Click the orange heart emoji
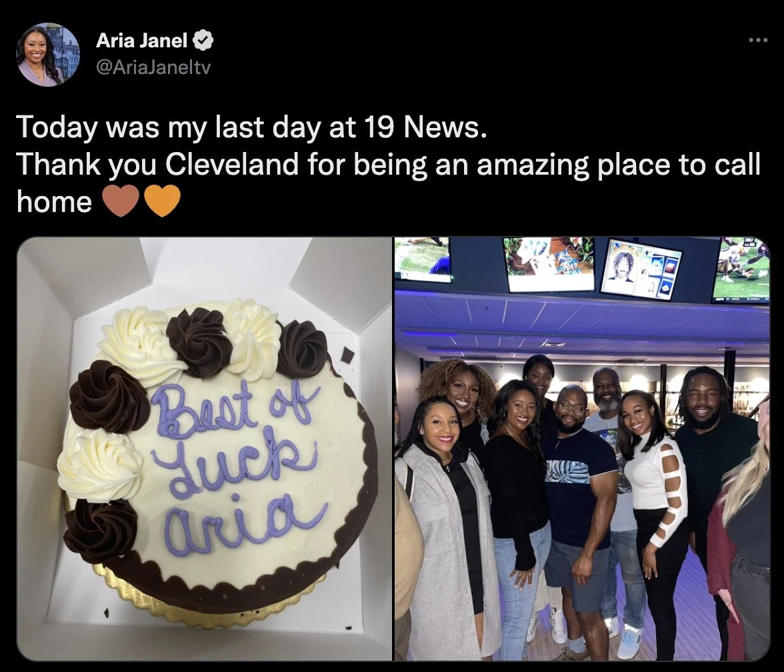784x672 pixels. (x=162, y=201)
